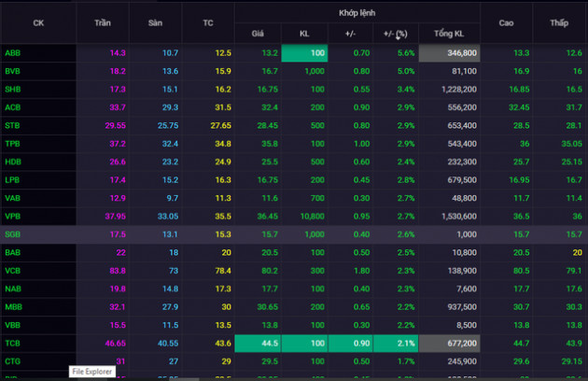Select the SHB stock ticker
The height and width of the screenshot is (381, 588).
click(x=13, y=90)
